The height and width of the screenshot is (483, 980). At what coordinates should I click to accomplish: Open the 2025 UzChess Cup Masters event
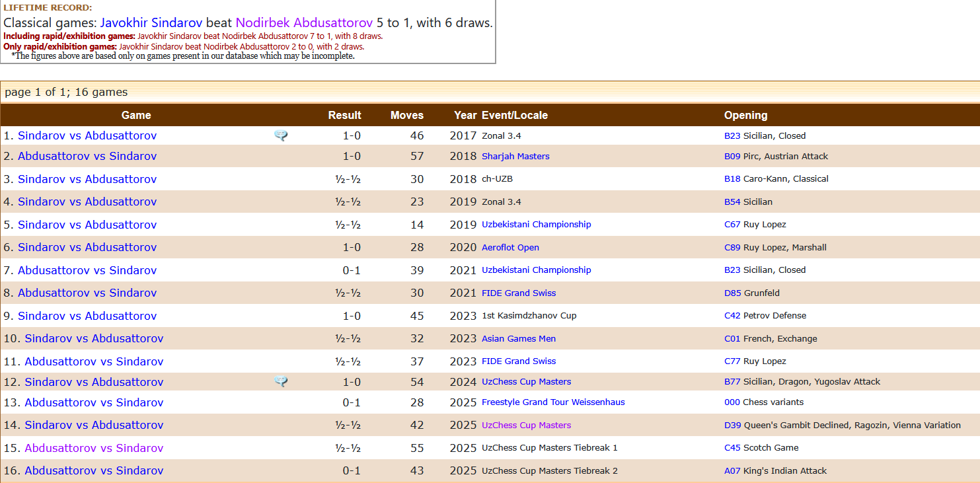(526, 426)
